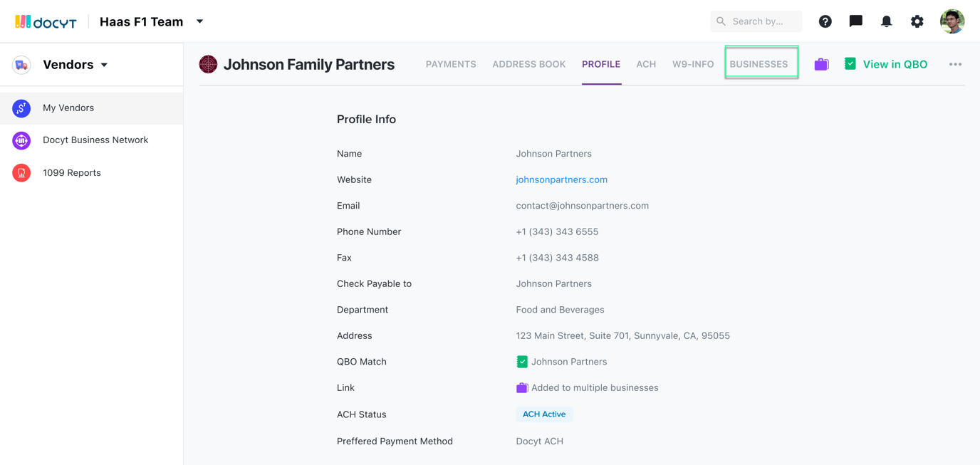Open the help question mark icon

tap(825, 21)
